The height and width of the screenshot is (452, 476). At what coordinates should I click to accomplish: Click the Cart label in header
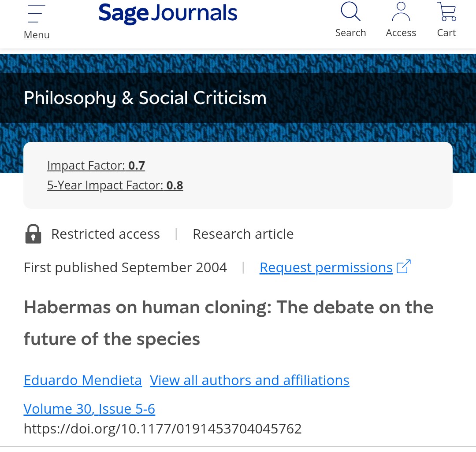(446, 33)
